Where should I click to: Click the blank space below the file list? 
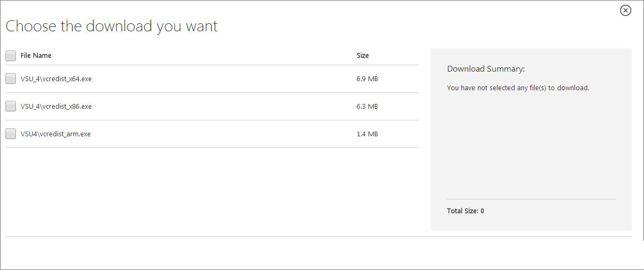click(212, 191)
